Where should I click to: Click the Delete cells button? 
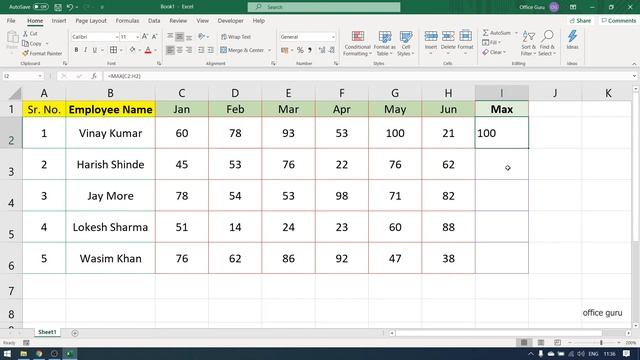pos(448,43)
